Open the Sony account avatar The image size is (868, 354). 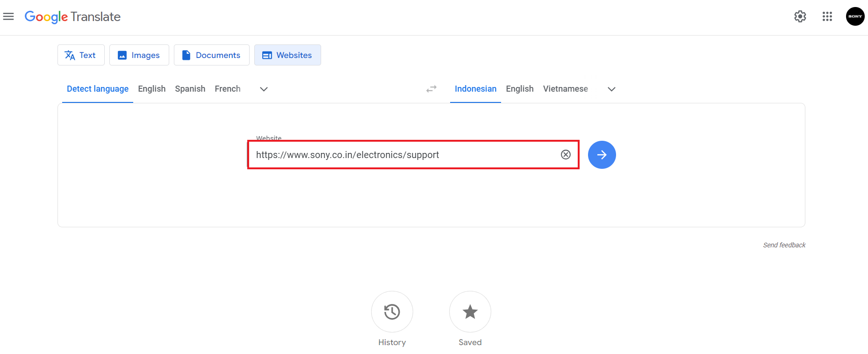pyautogui.click(x=855, y=16)
